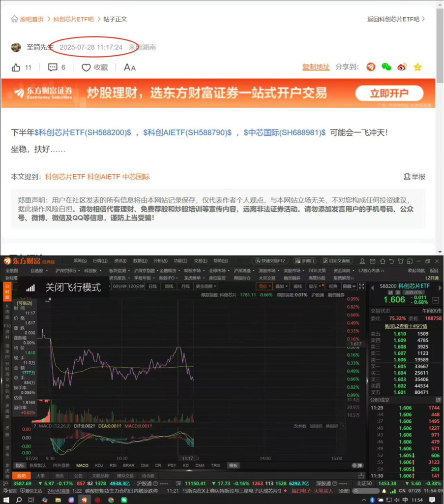
Task: Share post using the yellow star icon
Action: tap(417, 67)
